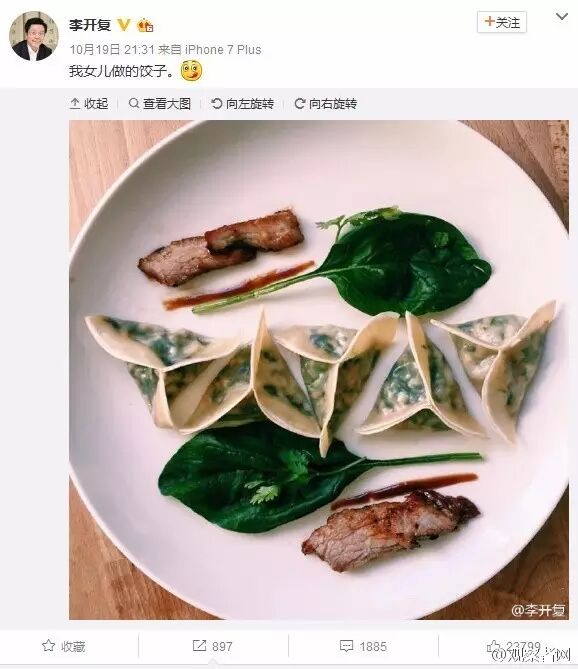Like the post with the thumbs-up icon
This screenshot has height=669, width=578.
point(494,646)
